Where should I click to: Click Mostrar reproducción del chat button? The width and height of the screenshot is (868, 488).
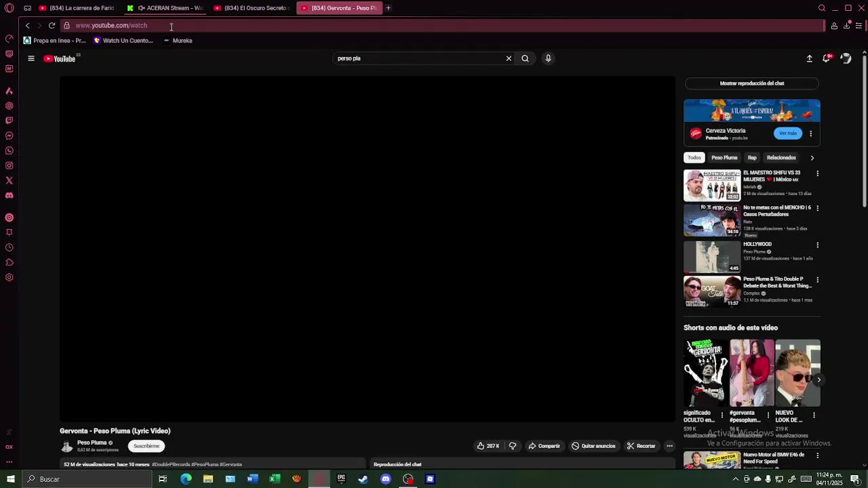pyautogui.click(x=752, y=83)
